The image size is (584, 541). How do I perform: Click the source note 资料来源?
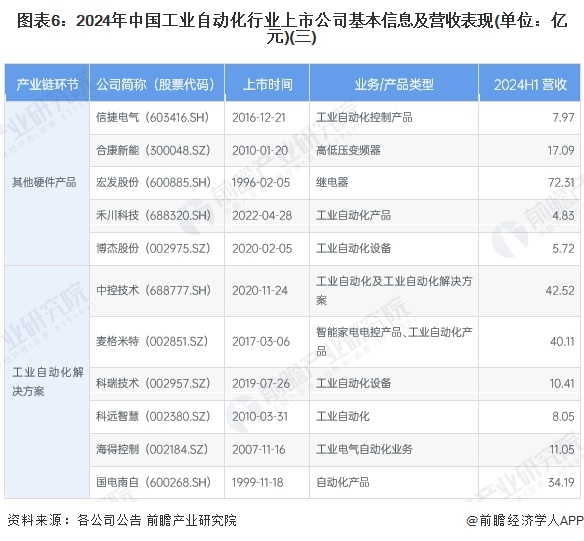122,520
